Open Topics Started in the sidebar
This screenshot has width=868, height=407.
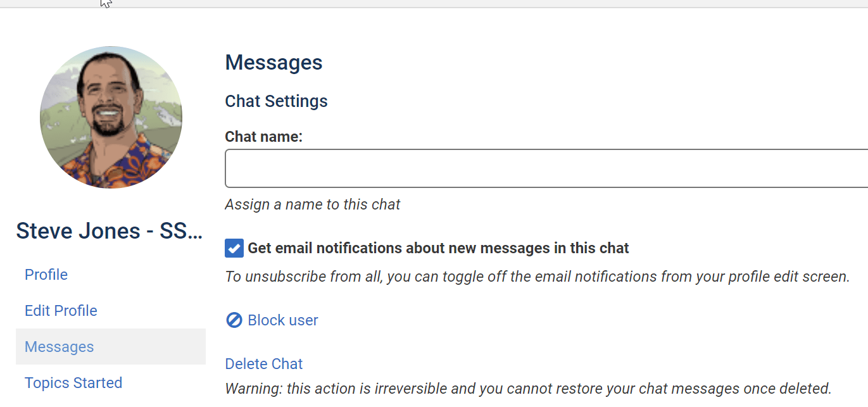click(73, 383)
